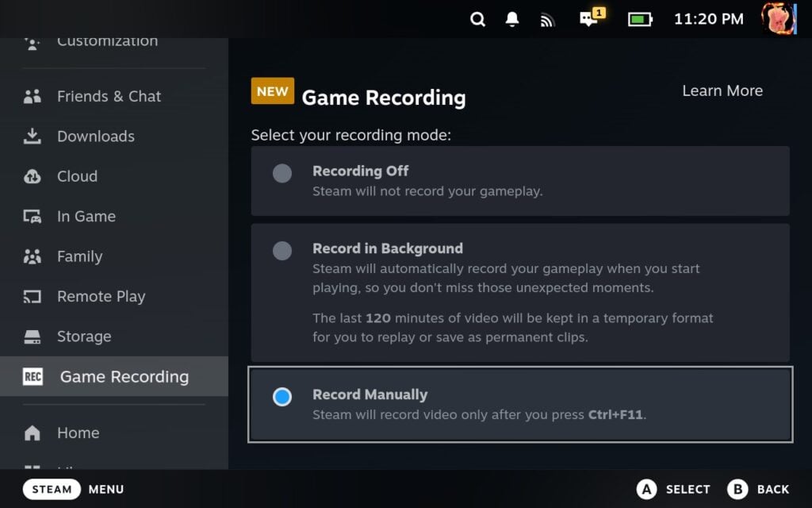Click the user profile avatar
Screen dimensions: 812x508
click(778, 19)
